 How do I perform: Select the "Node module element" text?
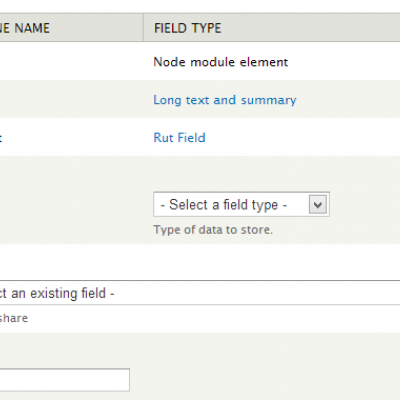(x=221, y=62)
